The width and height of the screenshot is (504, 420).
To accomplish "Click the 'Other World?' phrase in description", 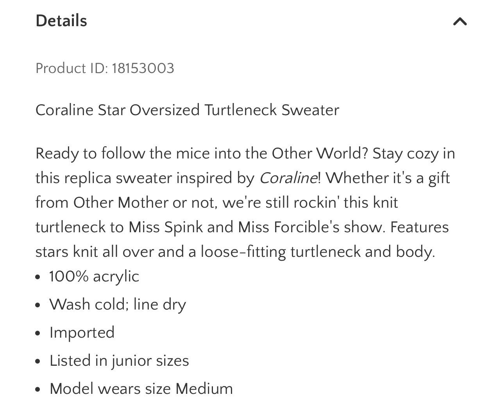I will [x=320, y=154].
